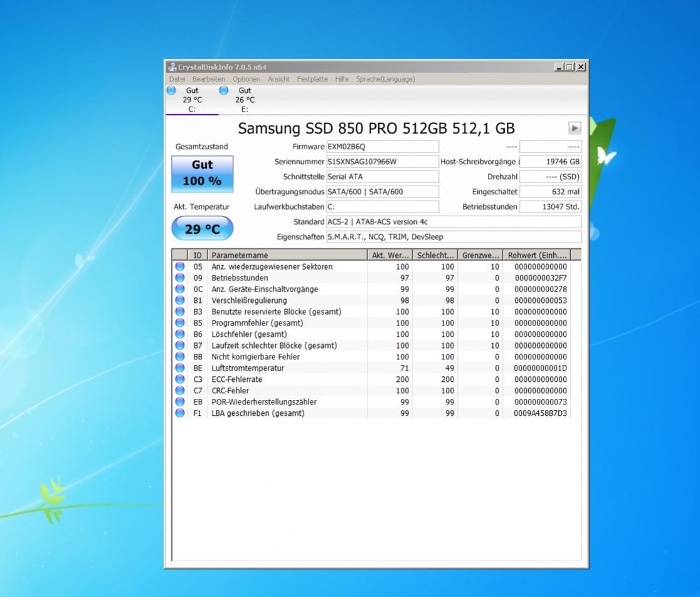Open the Optionen menu
This screenshot has height=597, width=700.
(247, 79)
